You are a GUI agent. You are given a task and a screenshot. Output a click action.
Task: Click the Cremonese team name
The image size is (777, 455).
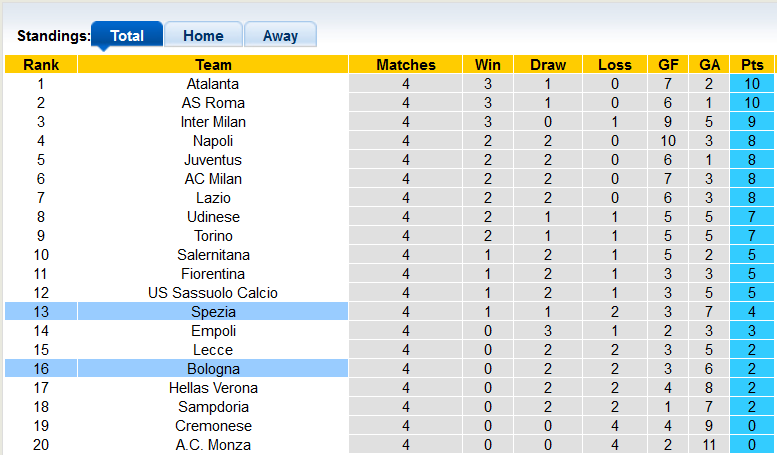[213, 426]
